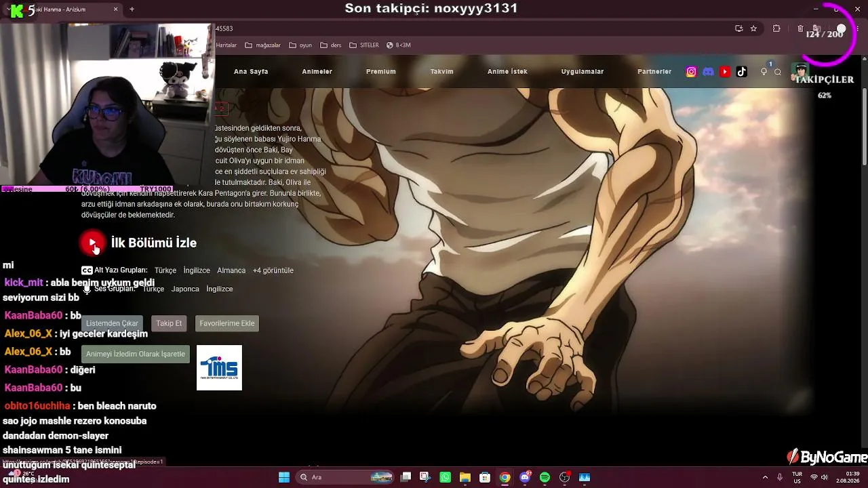Click the trash can extension icon
The height and width of the screenshot is (488, 868).
(800, 28)
